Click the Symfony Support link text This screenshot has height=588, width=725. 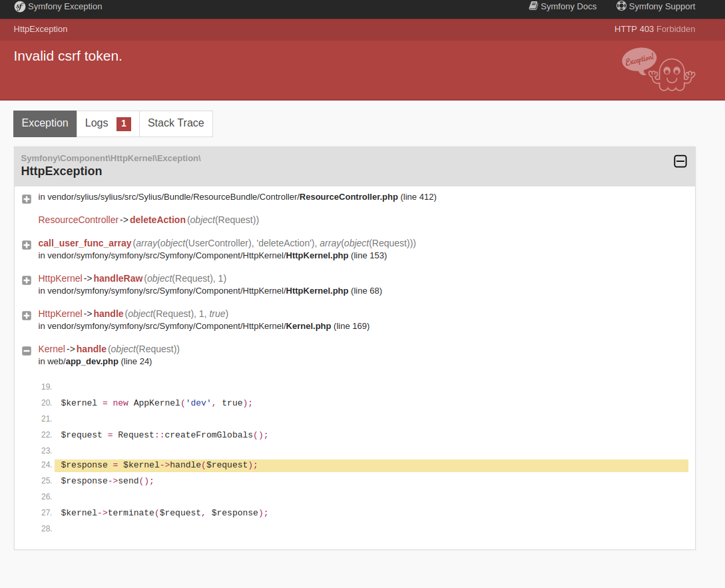pos(662,6)
